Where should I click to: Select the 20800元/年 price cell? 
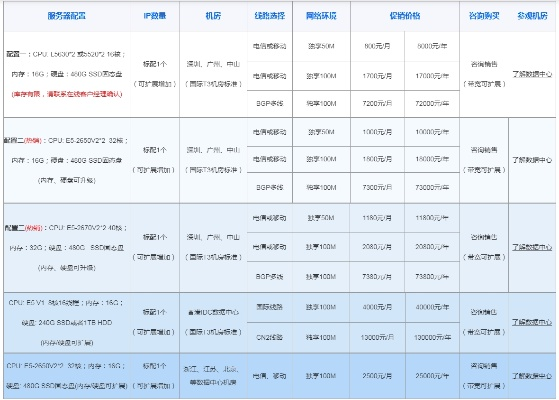432,247
